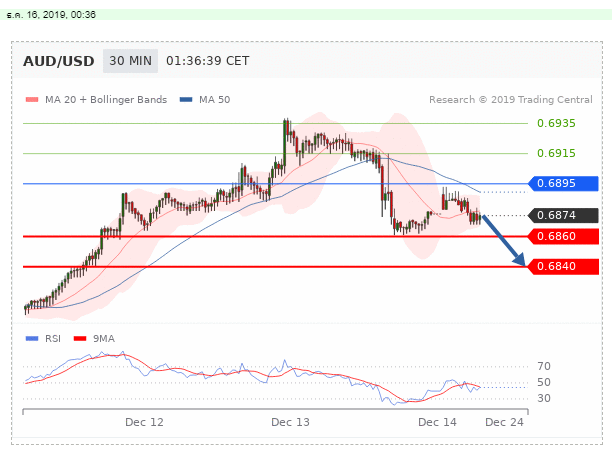Select the 30 MIN timeframe button

(x=130, y=61)
